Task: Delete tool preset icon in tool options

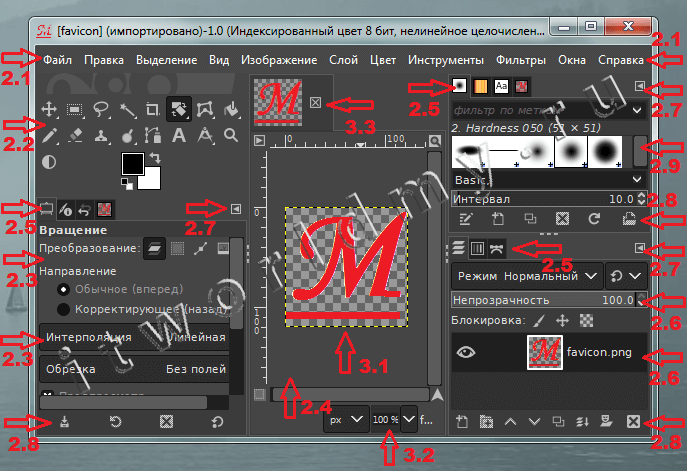Action: point(166,421)
